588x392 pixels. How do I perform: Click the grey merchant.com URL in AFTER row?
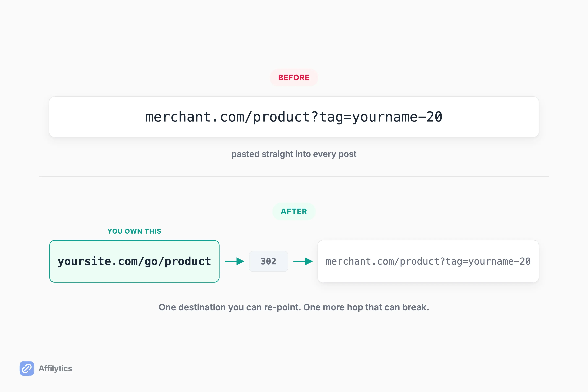coord(428,261)
